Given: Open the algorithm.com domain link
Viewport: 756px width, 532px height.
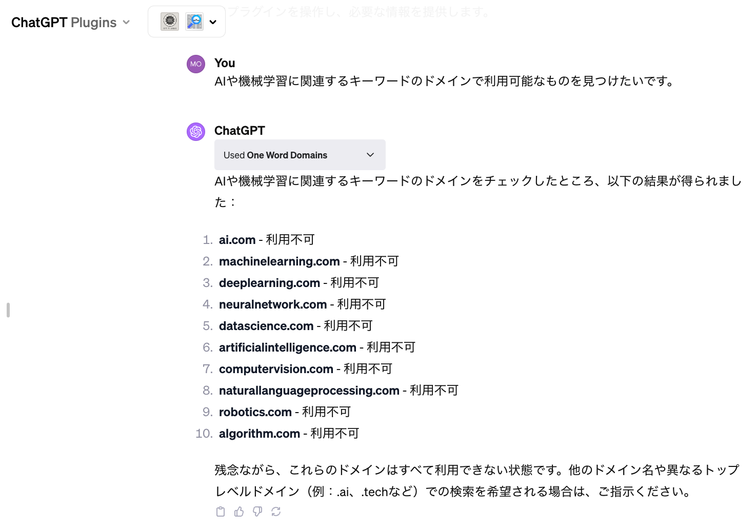Looking at the screenshot, I should [259, 434].
